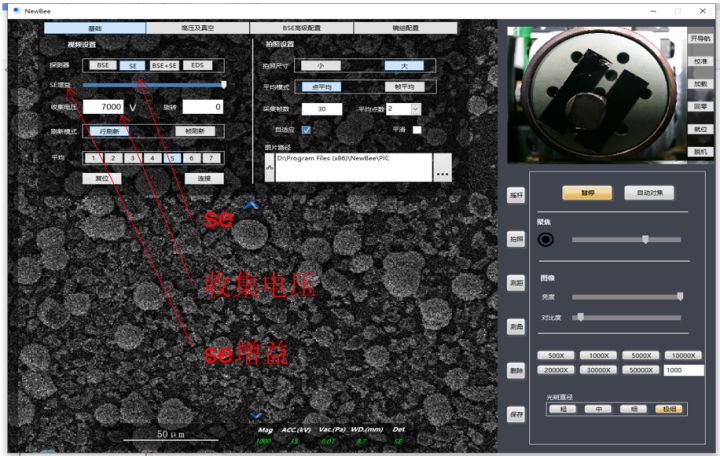Enable the 平滑 smoothing checkbox
Screen dimensions: 720x456
coord(417,130)
